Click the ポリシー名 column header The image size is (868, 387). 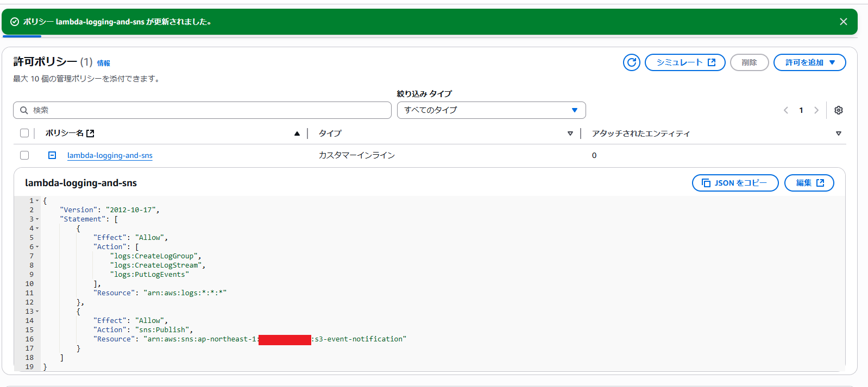click(70, 133)
